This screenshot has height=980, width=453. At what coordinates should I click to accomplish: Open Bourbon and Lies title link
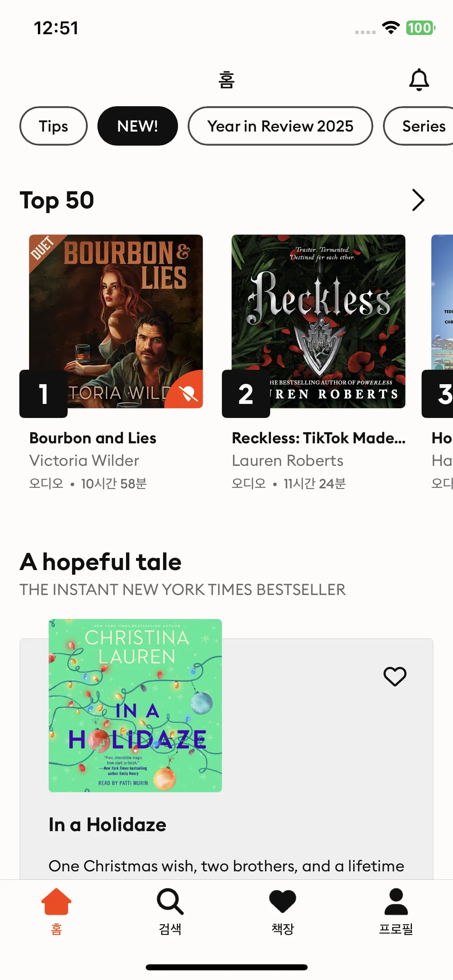[93, 438]
